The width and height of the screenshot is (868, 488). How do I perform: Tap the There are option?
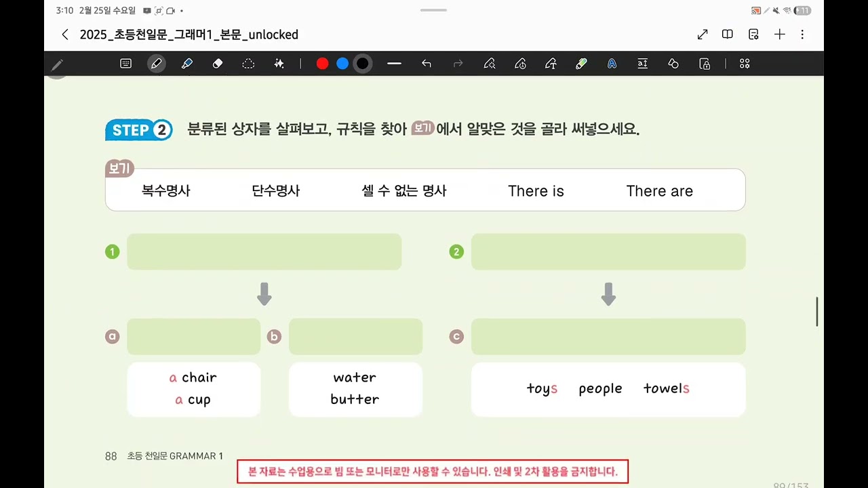[659, 191]
